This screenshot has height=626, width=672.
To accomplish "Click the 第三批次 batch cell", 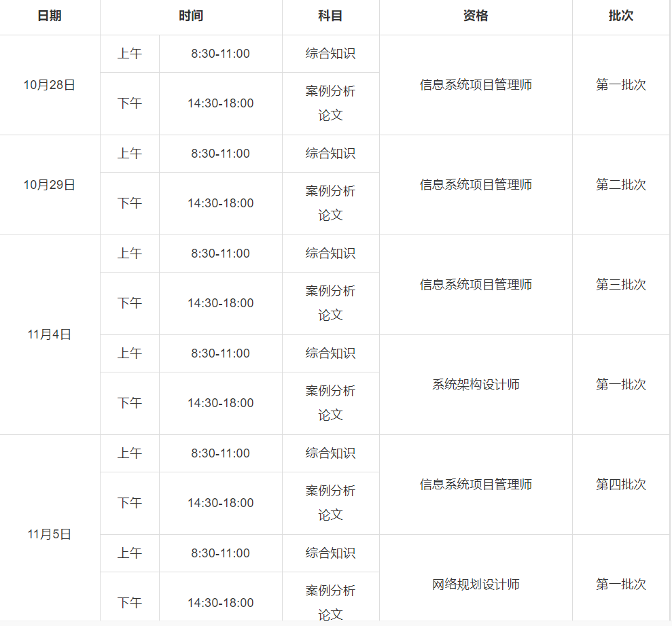I will pos(620,285).
